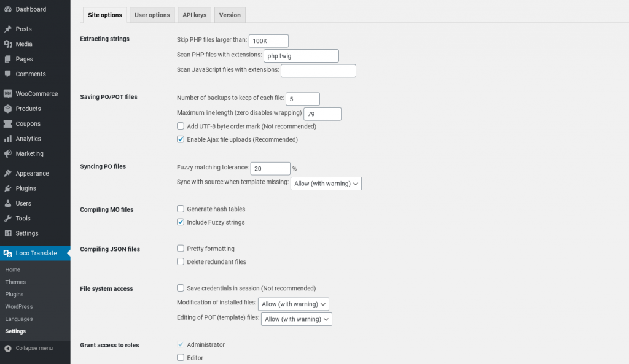Open Modification of installed files dropdown
This screenshot has width=629, height=364.
coord(293,304)
